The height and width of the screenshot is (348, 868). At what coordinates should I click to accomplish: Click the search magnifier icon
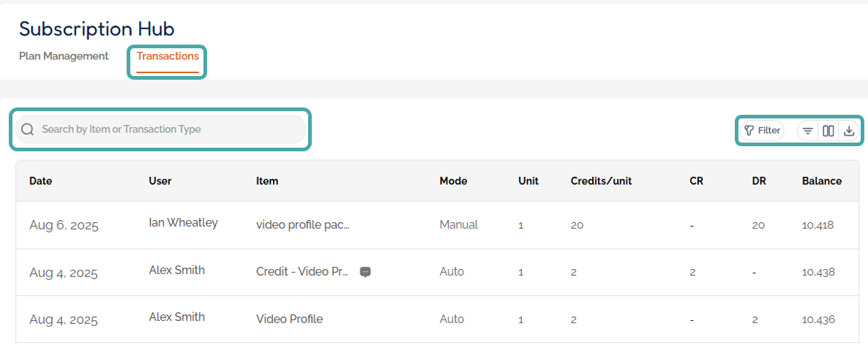click(28, 129)
